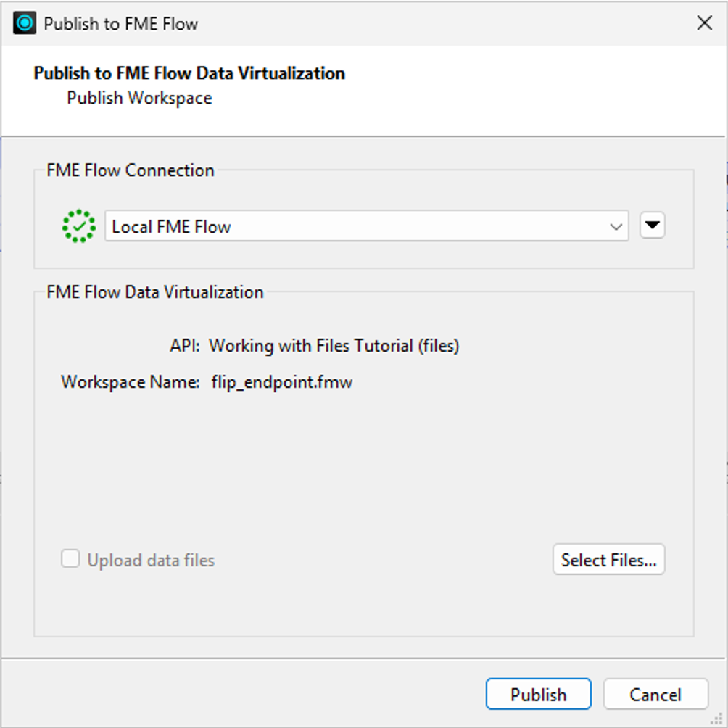
Task: Click the FME Workbench icon in title bar
Action: (x=25, y=23)
